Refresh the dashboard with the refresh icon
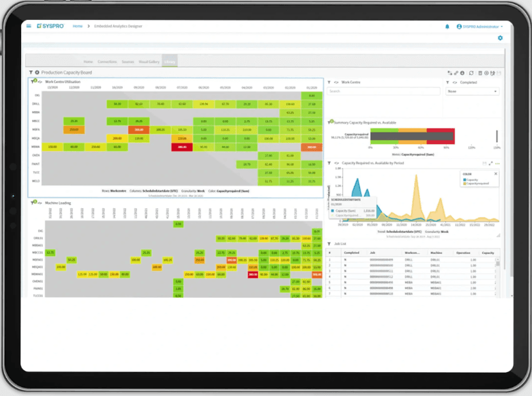The image size is (532, 396). pyautogui.click(x=471, y=73)
